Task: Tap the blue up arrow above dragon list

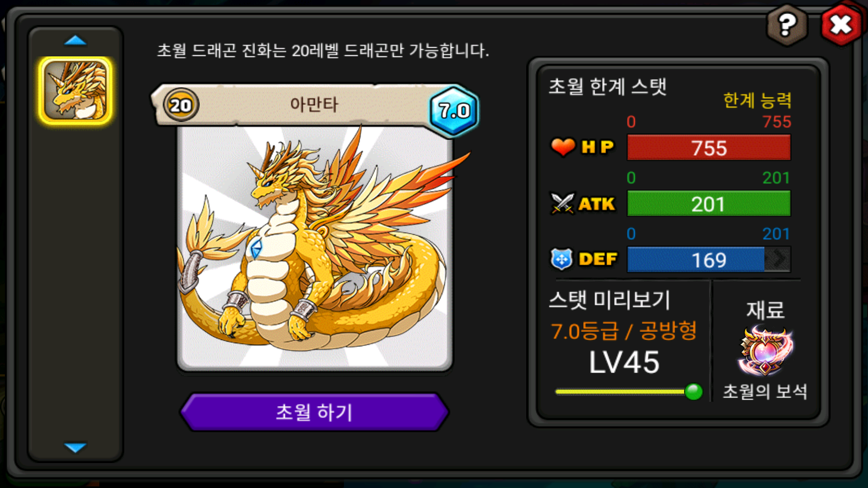Action: pos(75,41)
